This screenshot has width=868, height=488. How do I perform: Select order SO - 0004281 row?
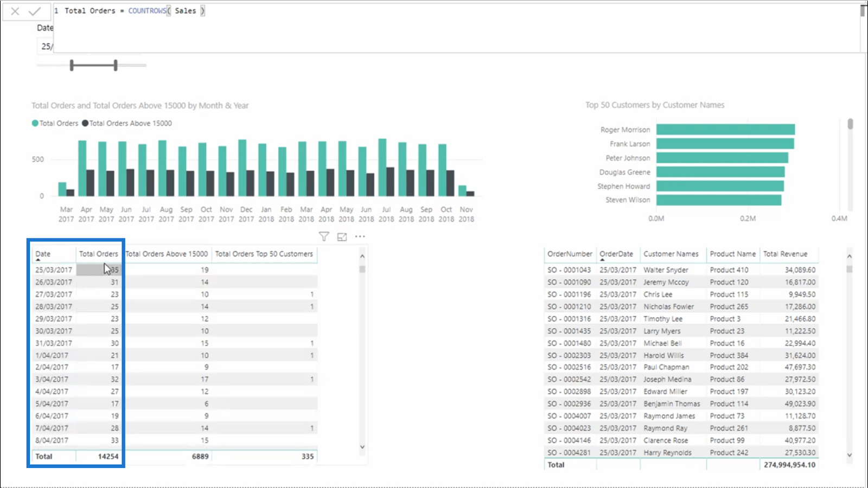(681, 452)
